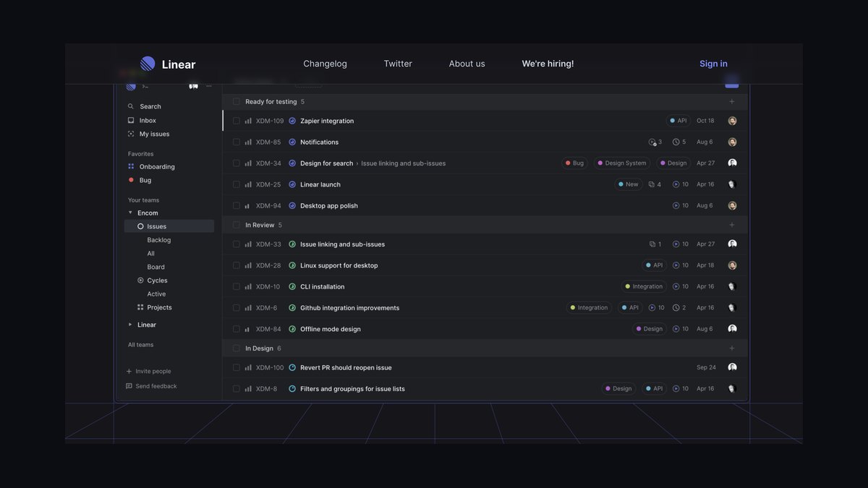This screenshot has height=488, width=868.
Task: Open Cycles under Encom
Action: (x=153, y=281)
